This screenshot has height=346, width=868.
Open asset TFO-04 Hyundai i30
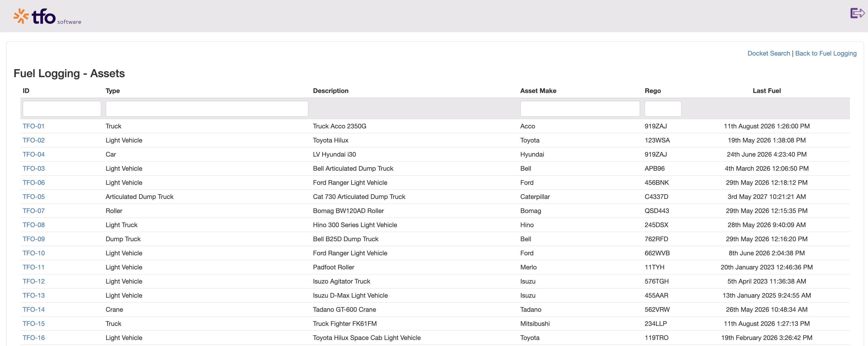pyautogui.click(x=33, y=155)
